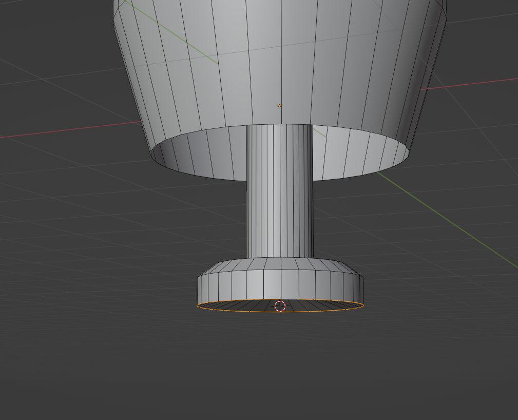Click the sloped bevel on top of base disc
This screenshot has width=518, height=420.
pos(280,264)
